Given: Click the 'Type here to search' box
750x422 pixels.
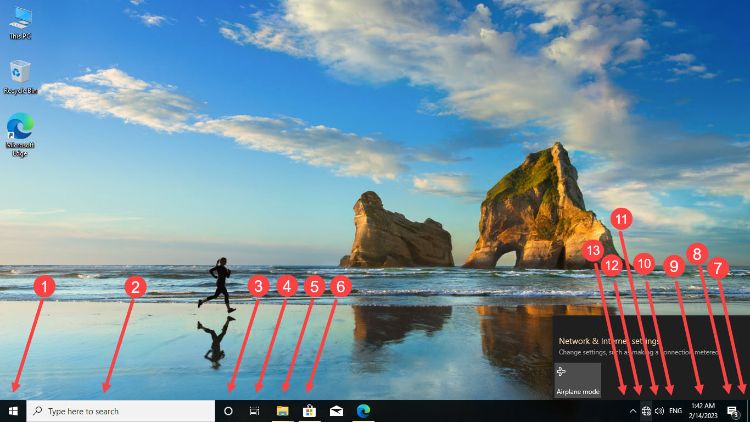Looking at the screenshot, I should 120,411.
